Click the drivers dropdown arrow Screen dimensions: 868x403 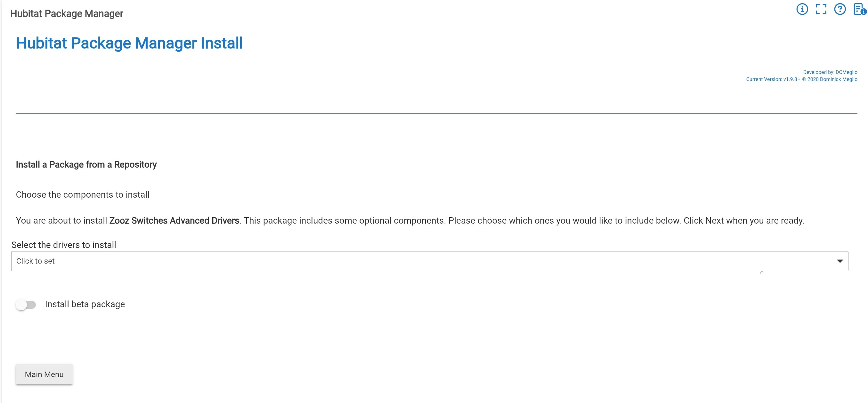point(840,261)
